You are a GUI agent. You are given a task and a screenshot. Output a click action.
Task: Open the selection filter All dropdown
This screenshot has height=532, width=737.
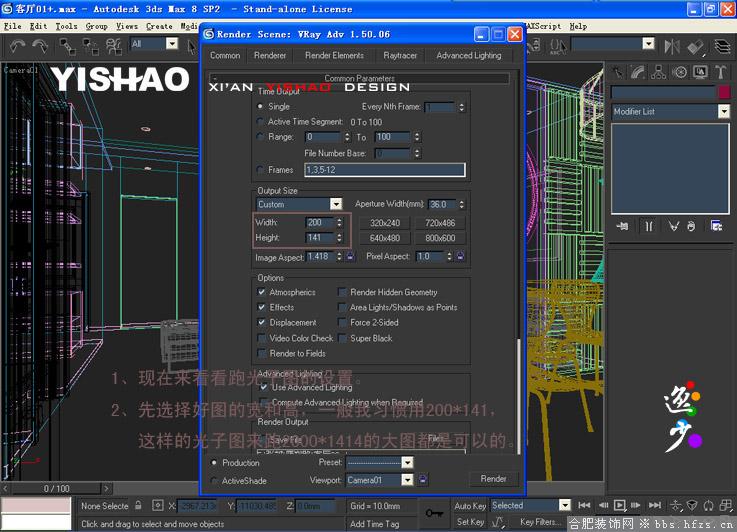[x=172, y=44]
